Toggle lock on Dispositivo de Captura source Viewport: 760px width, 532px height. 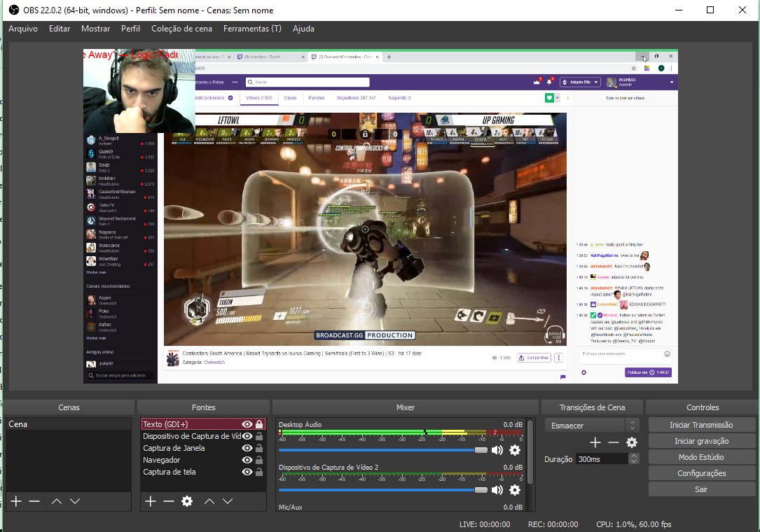[x=259, y=436]
